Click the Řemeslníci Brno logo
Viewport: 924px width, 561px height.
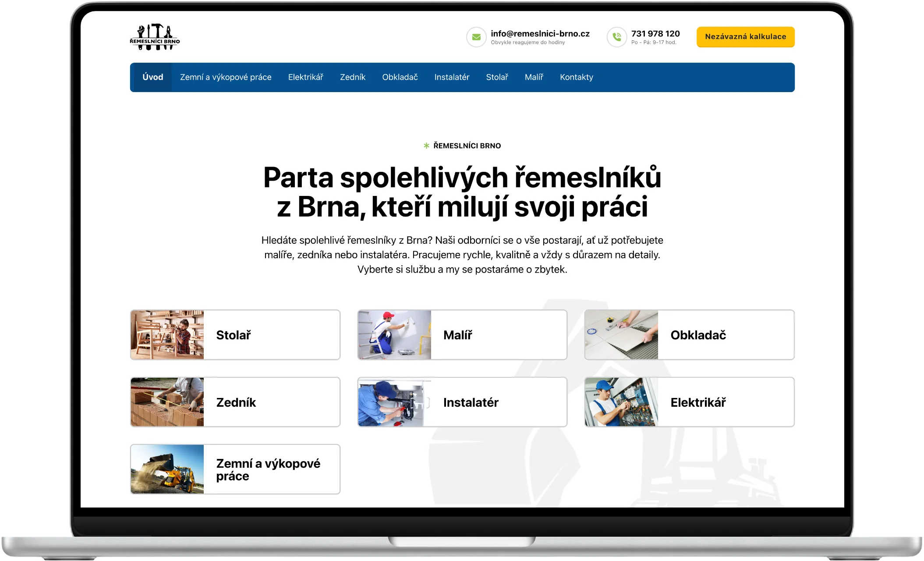(155, 37)
